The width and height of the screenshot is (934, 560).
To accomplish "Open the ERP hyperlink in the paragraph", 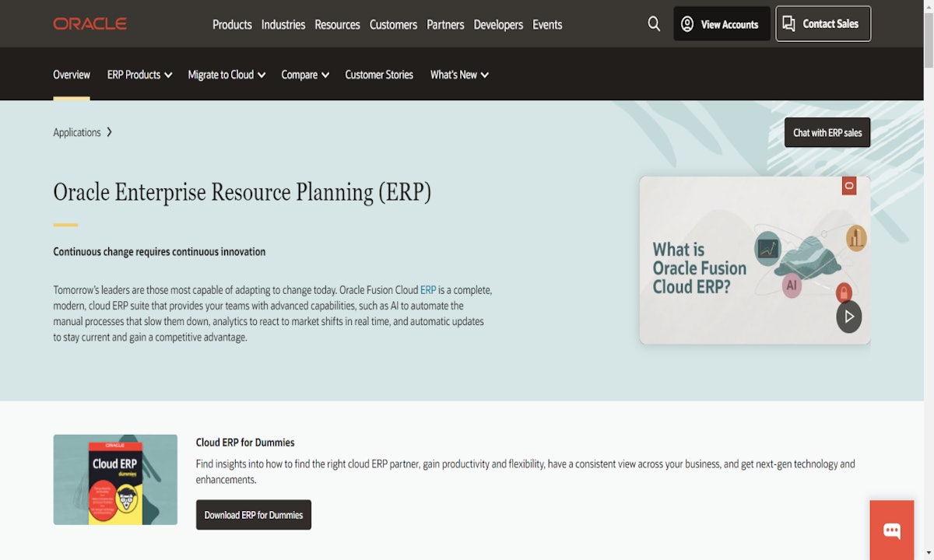I will [428, 289].
